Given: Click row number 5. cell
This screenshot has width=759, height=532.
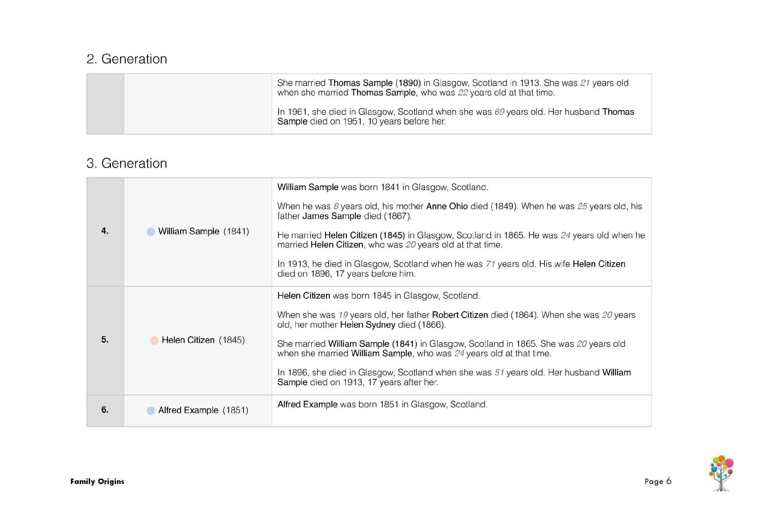Looking at the screenshot, I should (x=105, y=340).
